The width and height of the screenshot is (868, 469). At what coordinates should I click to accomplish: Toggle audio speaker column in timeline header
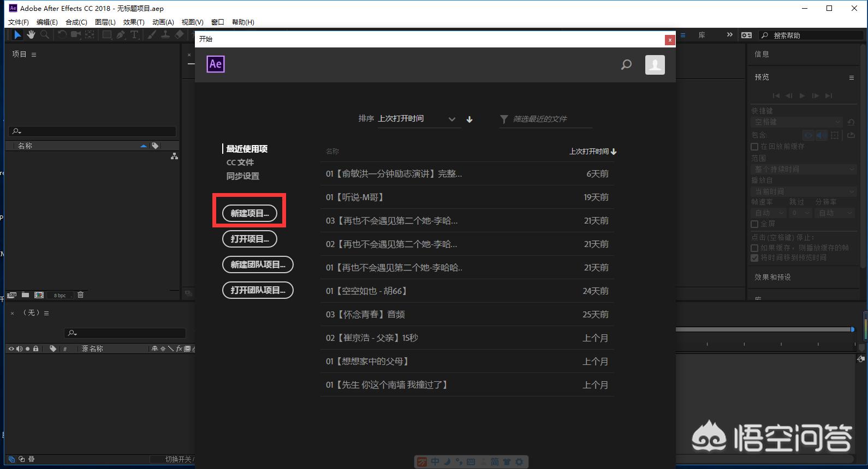pyautogui.click(x=20, y=348)
